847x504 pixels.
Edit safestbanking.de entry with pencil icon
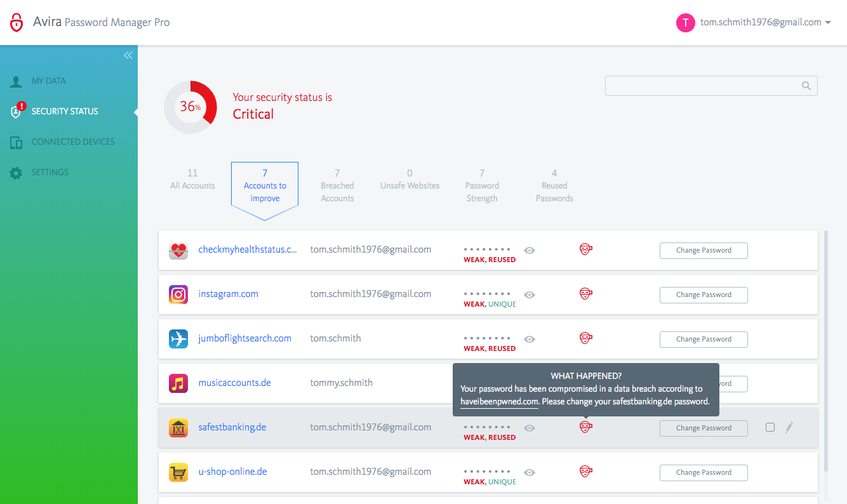pos(789,428)
